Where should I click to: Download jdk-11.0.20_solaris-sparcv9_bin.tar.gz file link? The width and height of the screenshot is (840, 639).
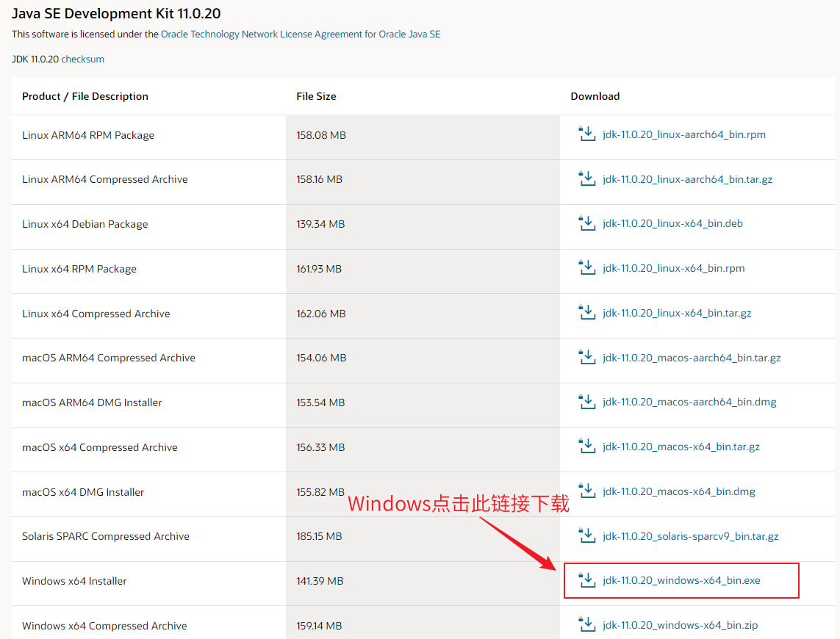[690, 536]
